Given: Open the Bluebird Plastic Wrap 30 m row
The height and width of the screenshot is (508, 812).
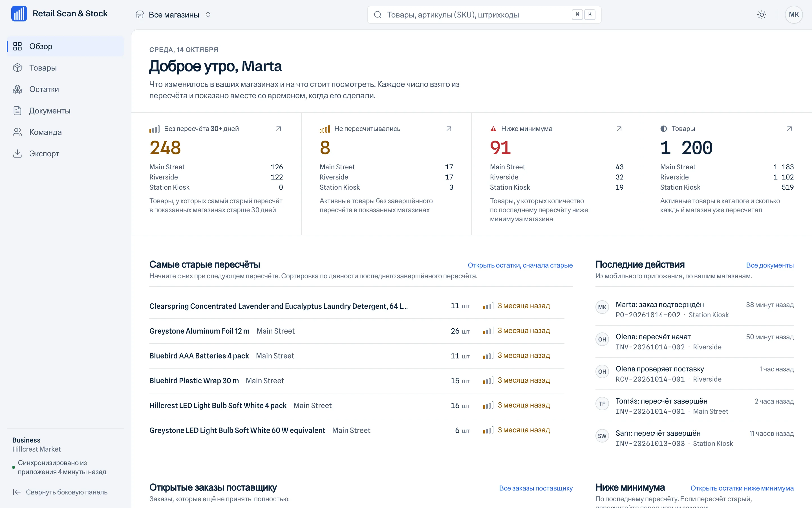Looking at the screenshot, I should [357, 381].
